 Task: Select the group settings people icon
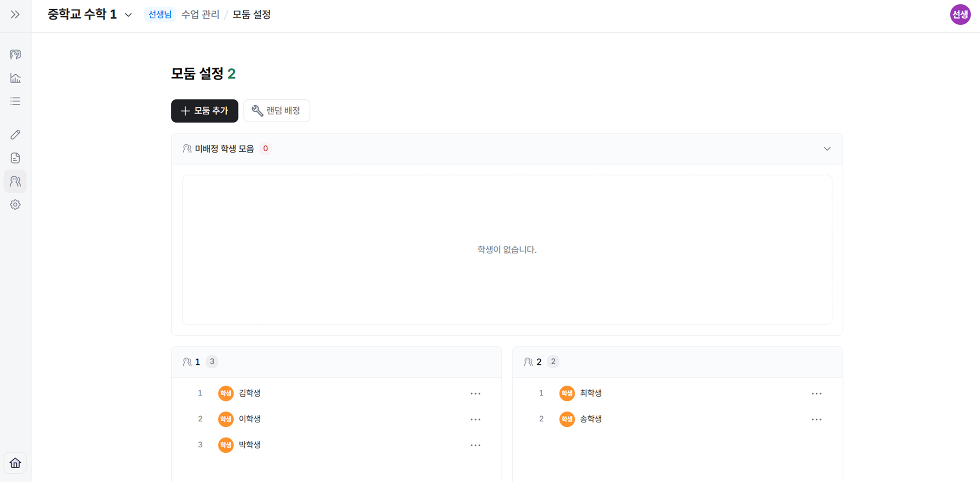click(x=15, y=181)
